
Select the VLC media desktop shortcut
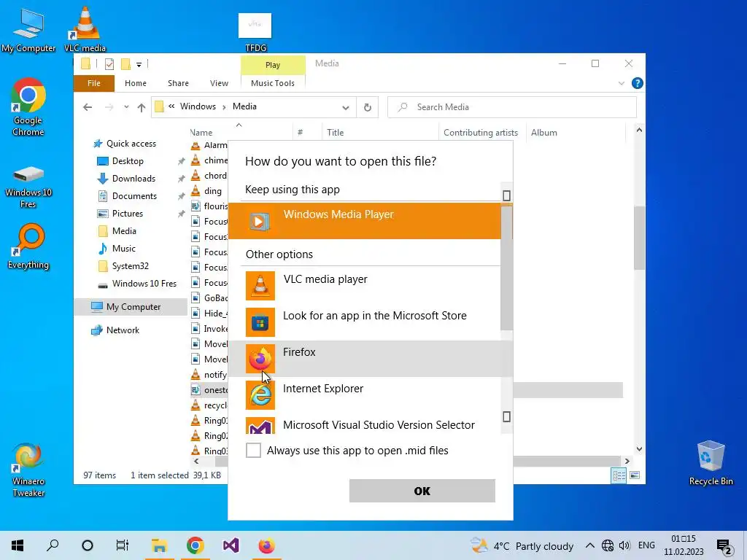(x=85, y=29)
